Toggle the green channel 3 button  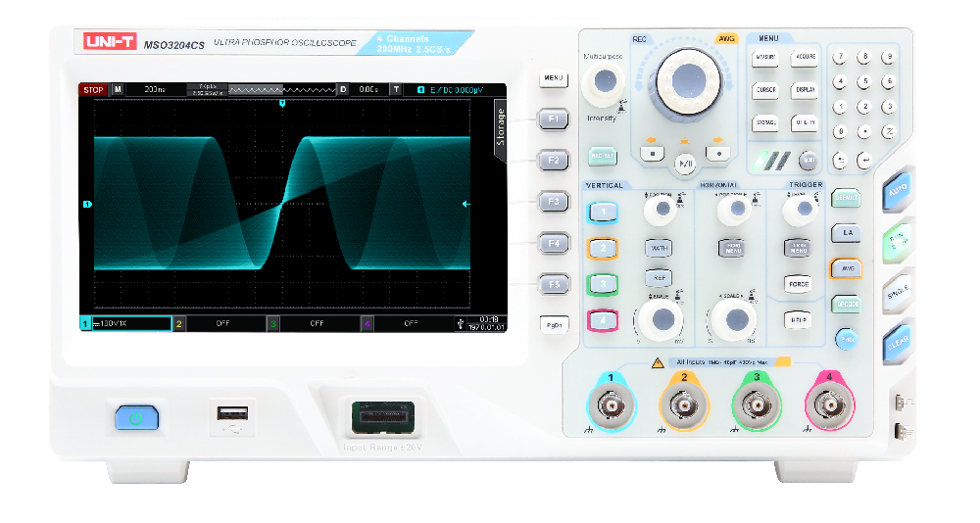pos(603,284)
